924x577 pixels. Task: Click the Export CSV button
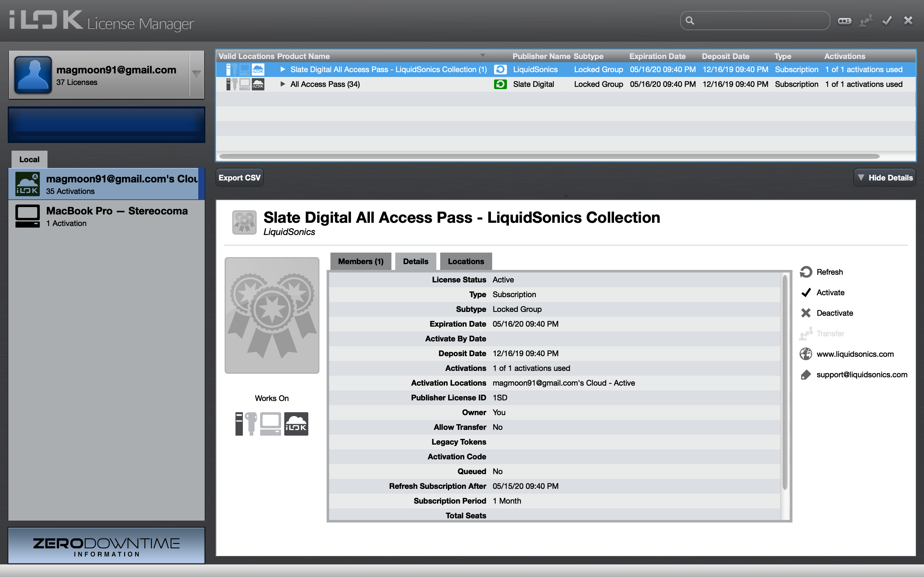pos(239,178)
